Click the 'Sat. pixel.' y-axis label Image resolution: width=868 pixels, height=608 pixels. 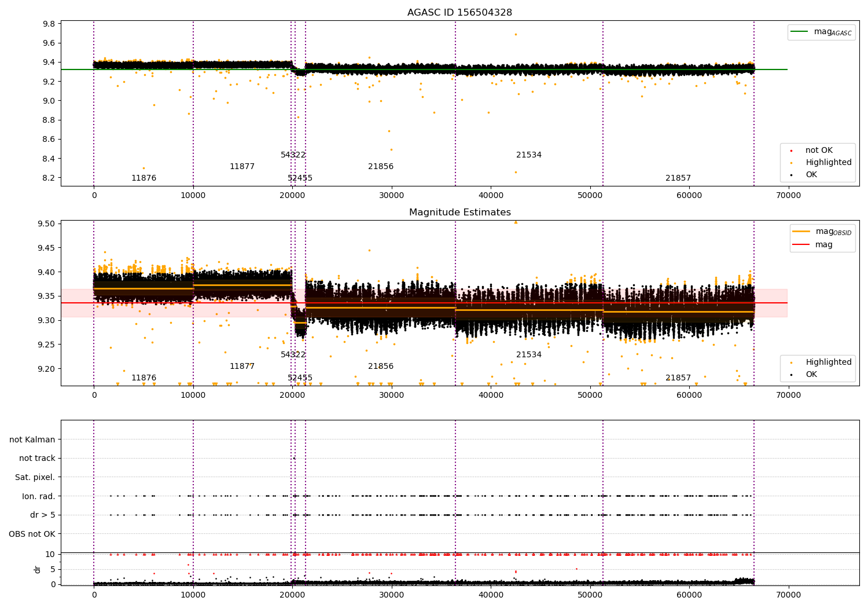[35, 477]
